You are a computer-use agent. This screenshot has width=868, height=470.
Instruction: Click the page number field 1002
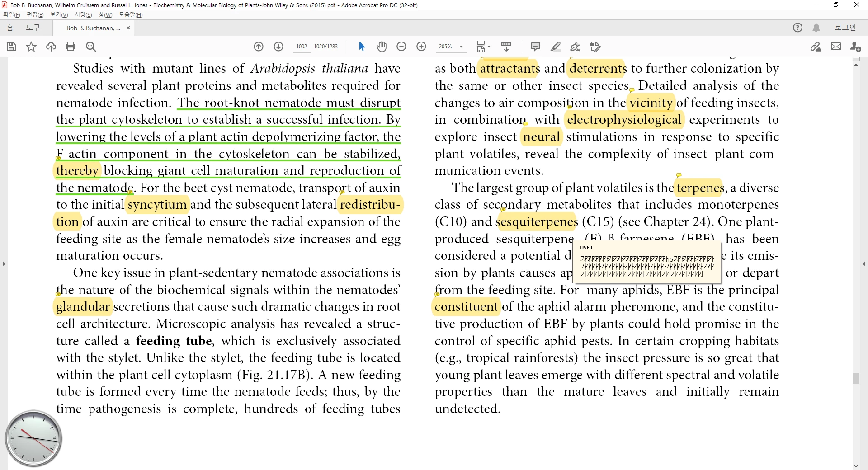pos(302,47)
